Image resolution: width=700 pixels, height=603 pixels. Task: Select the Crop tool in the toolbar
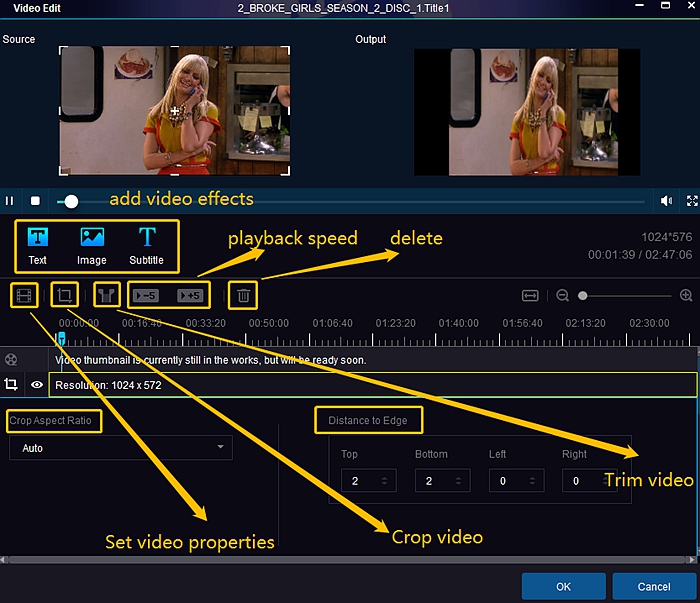coord(64,295)
